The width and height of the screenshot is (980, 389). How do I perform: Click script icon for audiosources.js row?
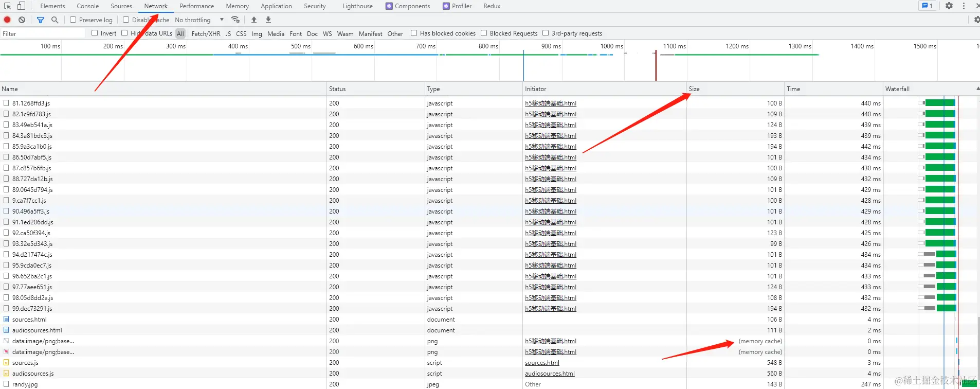[x=6, y=374]
